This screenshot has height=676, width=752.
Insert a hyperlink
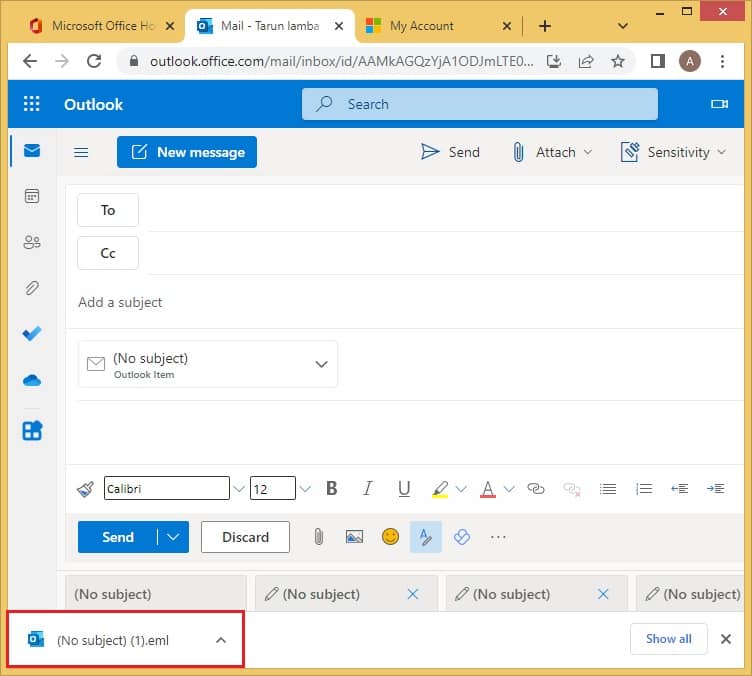click(536, 489)
